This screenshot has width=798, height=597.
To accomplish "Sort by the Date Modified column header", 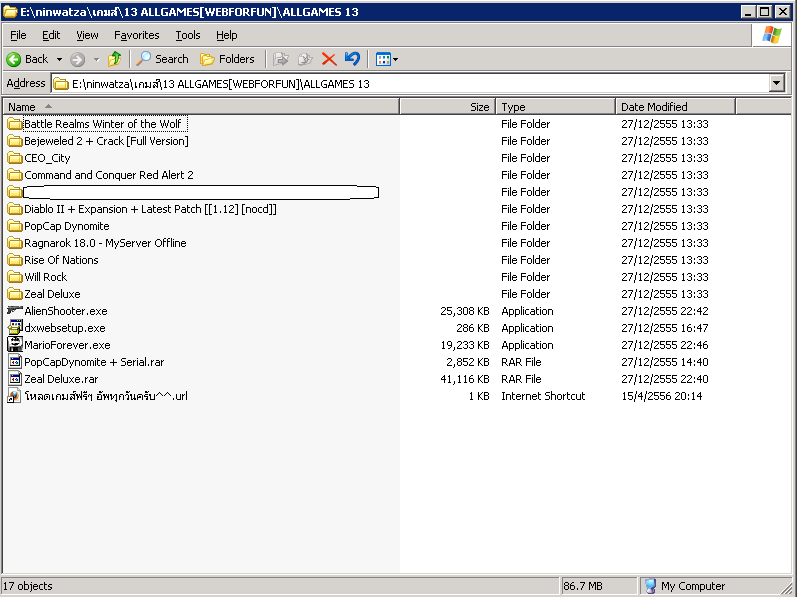I will coord(675,107).
